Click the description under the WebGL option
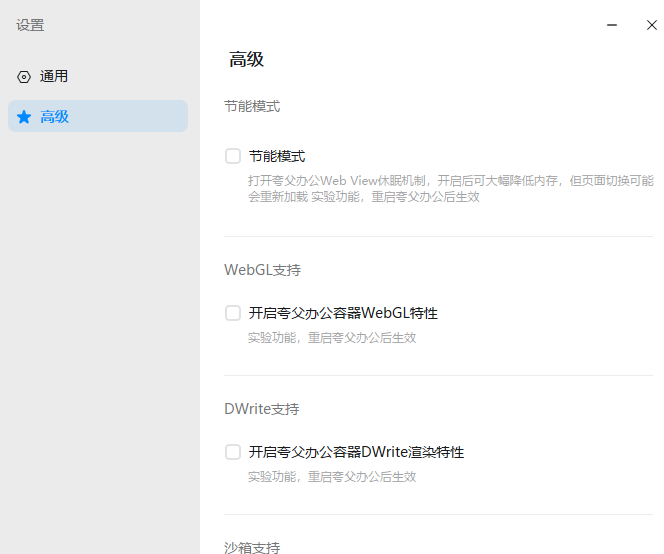The height and width of the screenshot is (554, 664). tap(332, 338)
